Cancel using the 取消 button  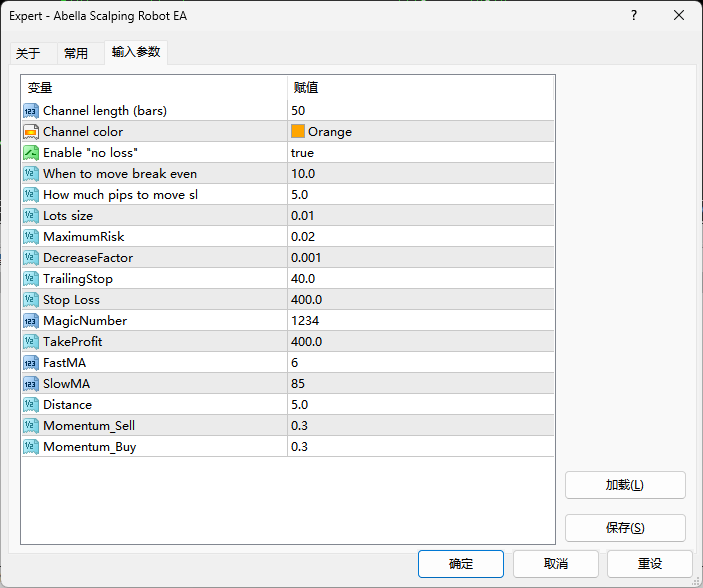pyautogui.click(x=555, y=564)
